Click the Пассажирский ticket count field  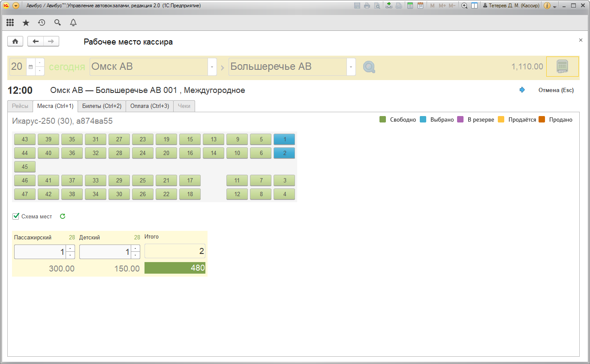tap(40, 252)
